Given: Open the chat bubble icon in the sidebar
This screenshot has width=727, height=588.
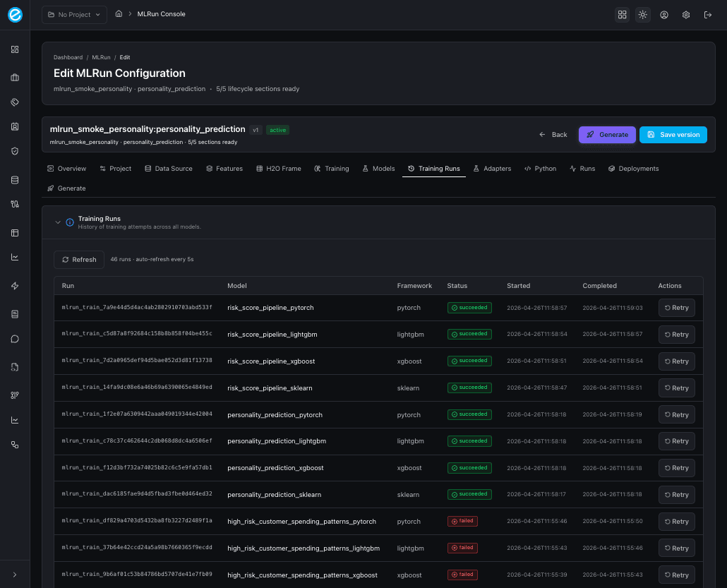Looking at the screenshot, I should click(14, 339).
